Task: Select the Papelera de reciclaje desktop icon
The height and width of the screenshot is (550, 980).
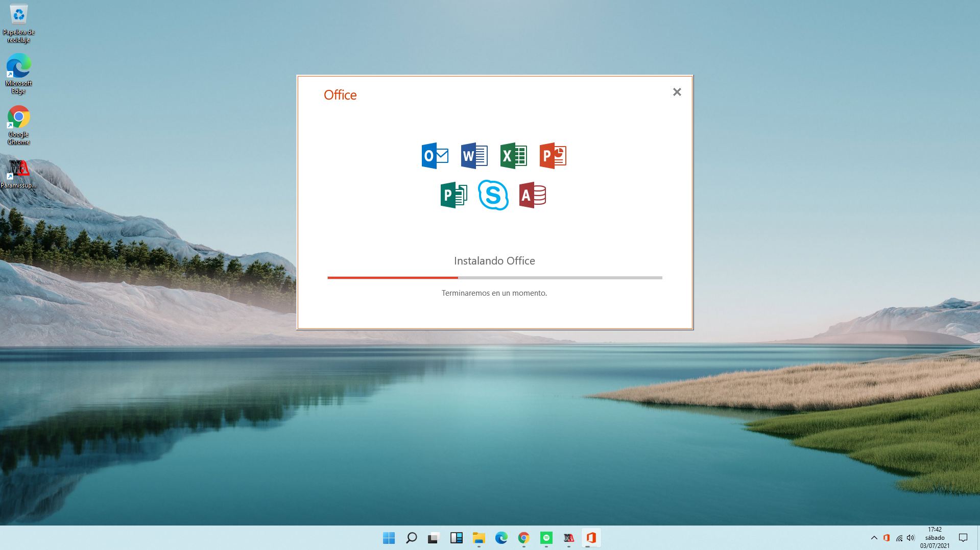Action: 18,23
